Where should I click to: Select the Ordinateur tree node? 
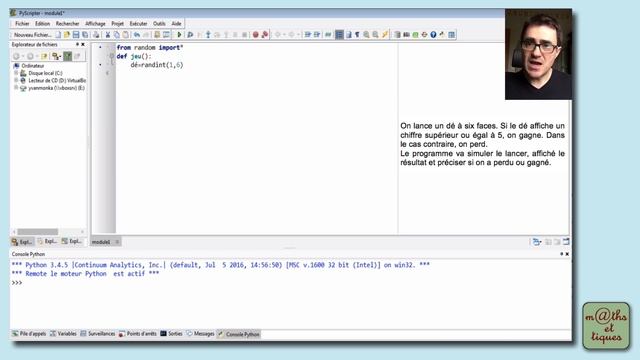pyautogui.click(x=33, y=66)
